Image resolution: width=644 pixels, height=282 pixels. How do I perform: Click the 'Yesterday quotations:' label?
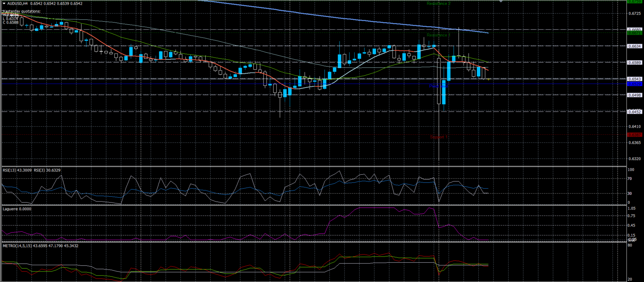(21, 11)
